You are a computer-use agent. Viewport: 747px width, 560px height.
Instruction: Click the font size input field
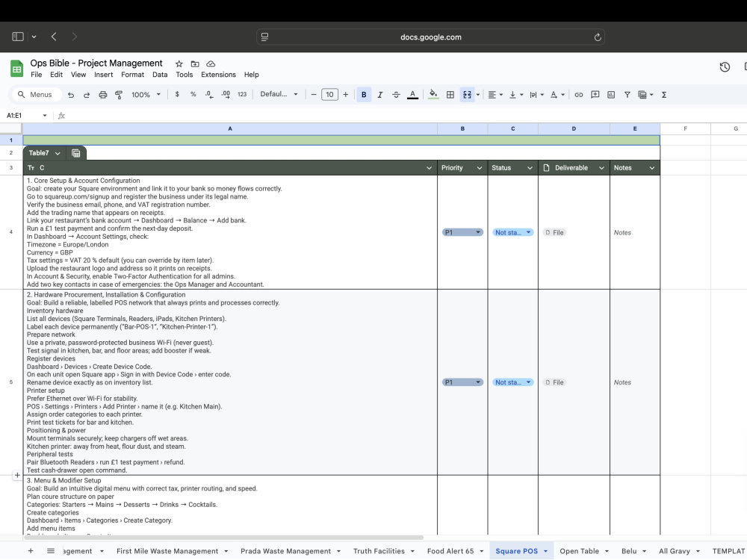(329, 95)
